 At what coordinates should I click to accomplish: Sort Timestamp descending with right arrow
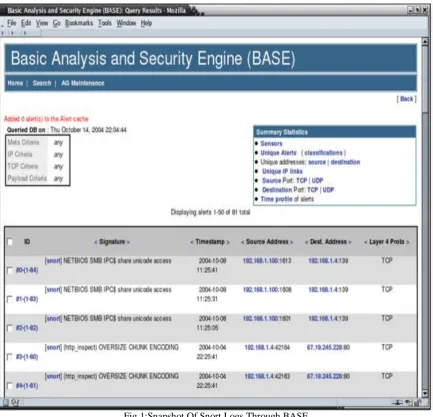pos(228,242)
